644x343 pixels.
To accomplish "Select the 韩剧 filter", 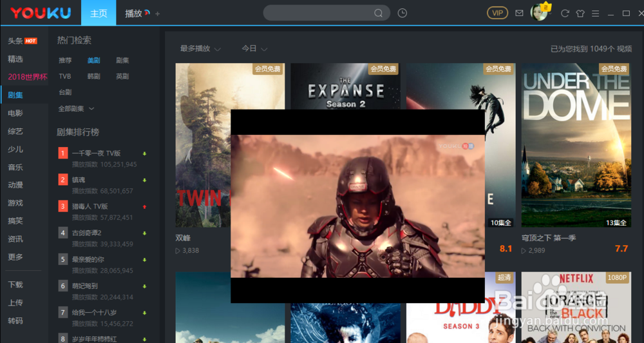I will (93, 76).
